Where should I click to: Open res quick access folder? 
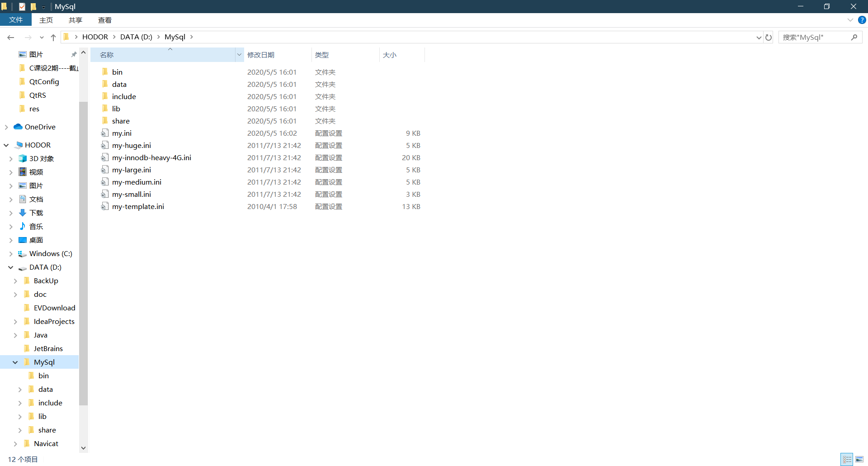[x=34, y=109]
